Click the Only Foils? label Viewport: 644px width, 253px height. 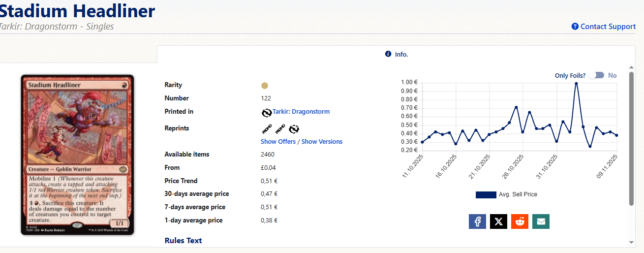[x=570, y=76]
